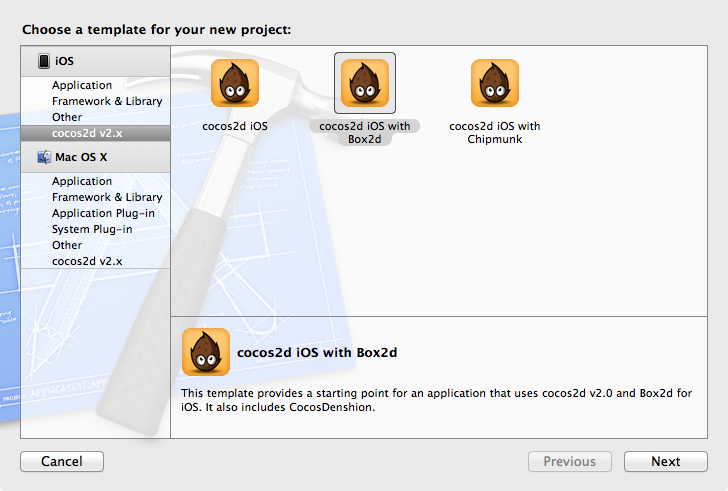728x491 pixels.
Task: Click the Finder icon beside Mac OS X
Action: click(x=44, y=157)
